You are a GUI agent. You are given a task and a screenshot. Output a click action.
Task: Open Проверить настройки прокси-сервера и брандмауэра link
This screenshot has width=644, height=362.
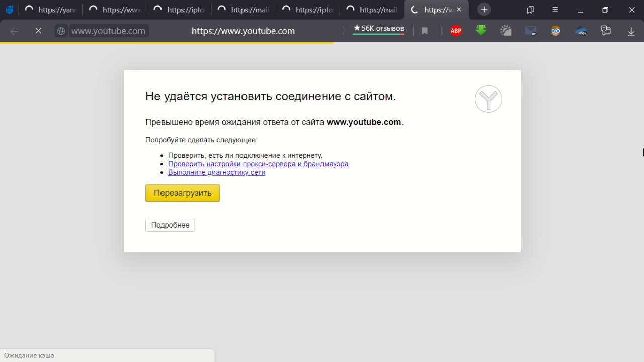pos(258,164)
